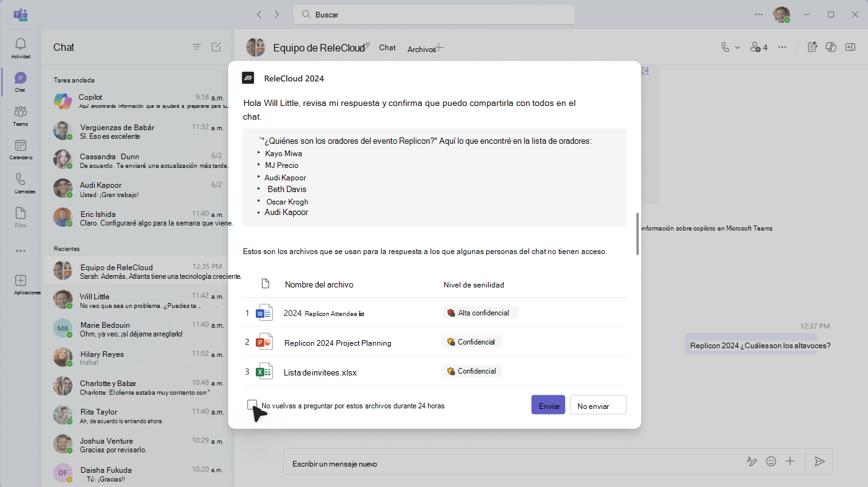This screenshot has height=487, width=868.
Task: Click the Replicon 2024 Project Planning file name
Action: [338, 343]
